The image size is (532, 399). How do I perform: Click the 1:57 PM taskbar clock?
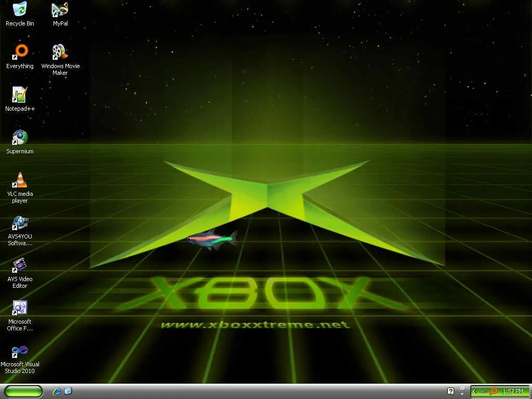(513, 392)
